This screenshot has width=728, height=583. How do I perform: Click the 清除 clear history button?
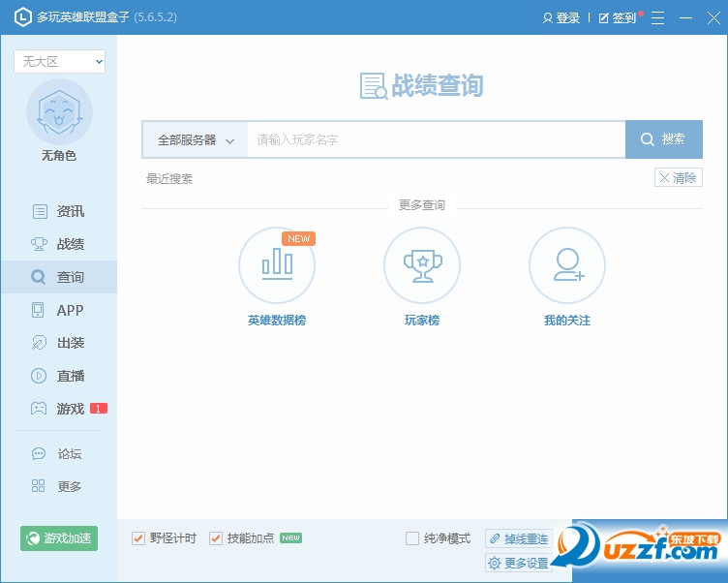click(679, 177)
